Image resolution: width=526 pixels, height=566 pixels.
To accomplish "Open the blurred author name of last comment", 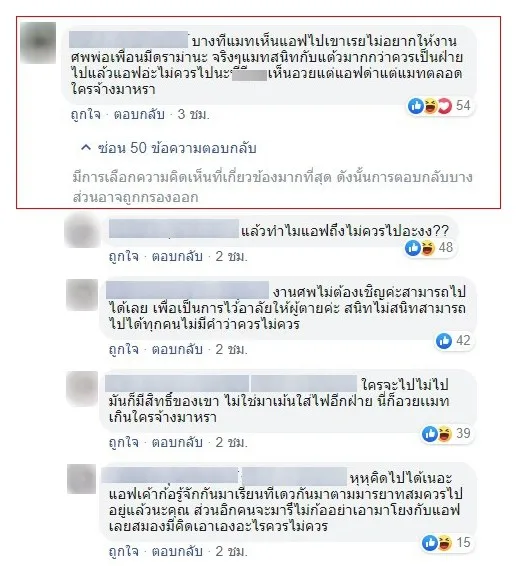I will [x=170, y=475].
